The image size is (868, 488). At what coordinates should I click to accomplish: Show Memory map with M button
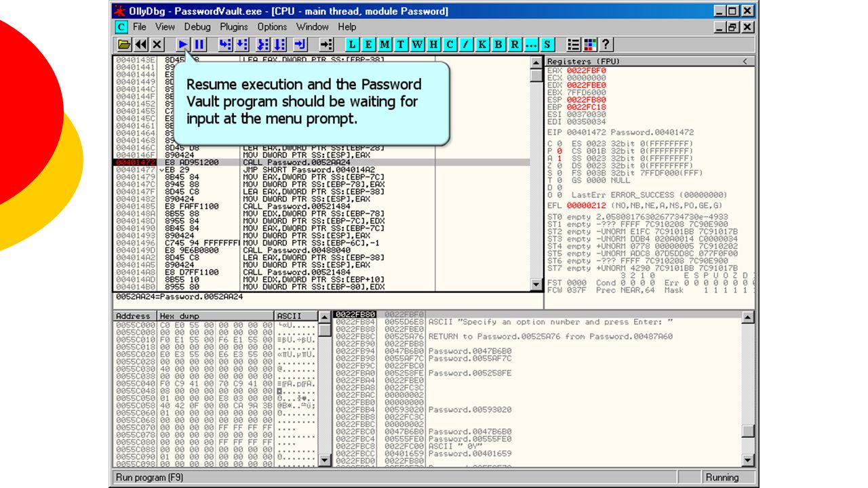[384, 45]
